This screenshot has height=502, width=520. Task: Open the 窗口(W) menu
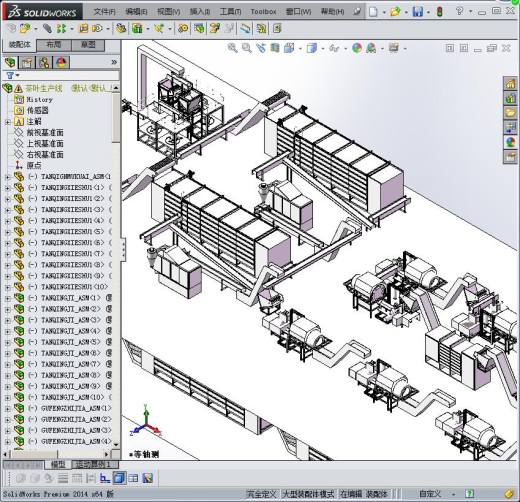pyautogui.click(x=298, y=12)
